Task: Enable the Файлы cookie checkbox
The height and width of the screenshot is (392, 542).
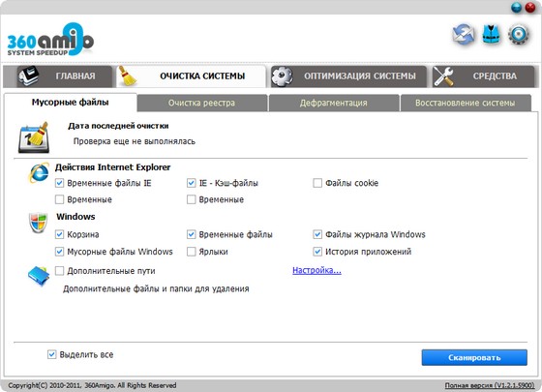Action: tap(317, 183)
